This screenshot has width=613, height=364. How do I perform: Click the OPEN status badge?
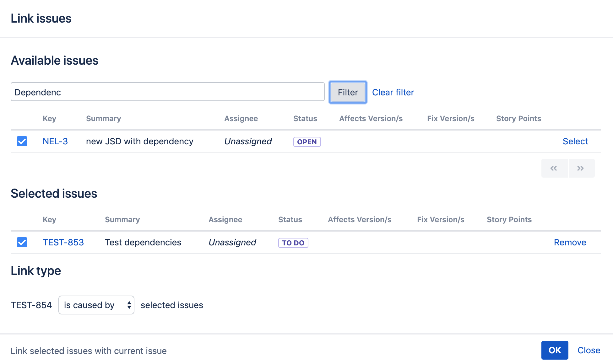[x=307, y=142]
